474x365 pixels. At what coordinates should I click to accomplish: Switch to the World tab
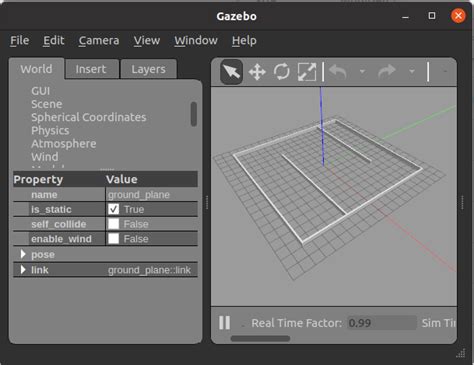[36, 69]
